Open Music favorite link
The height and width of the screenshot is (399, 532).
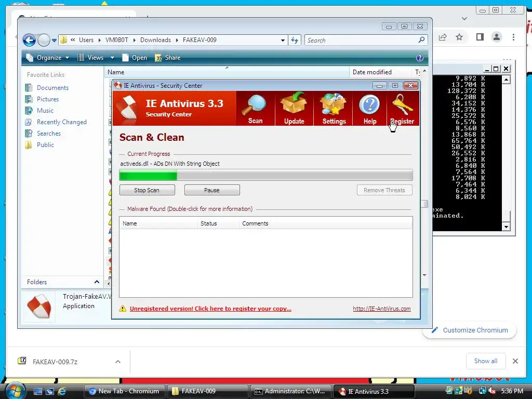coord(45,111)
